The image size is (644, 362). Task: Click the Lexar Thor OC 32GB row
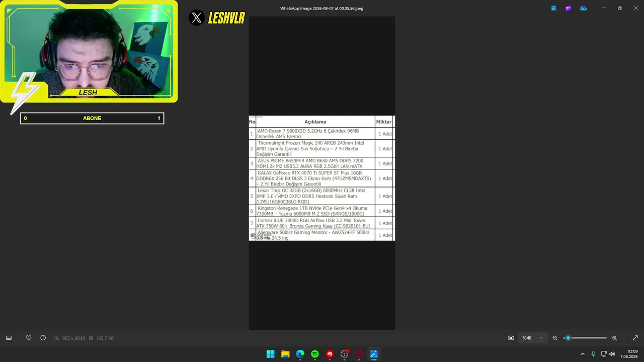[x=321, y=196]
